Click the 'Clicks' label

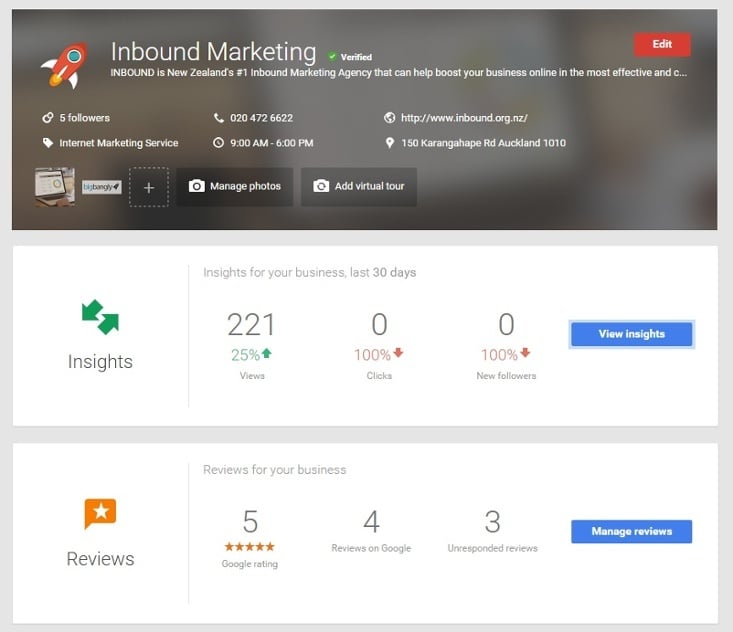point(379,375)
